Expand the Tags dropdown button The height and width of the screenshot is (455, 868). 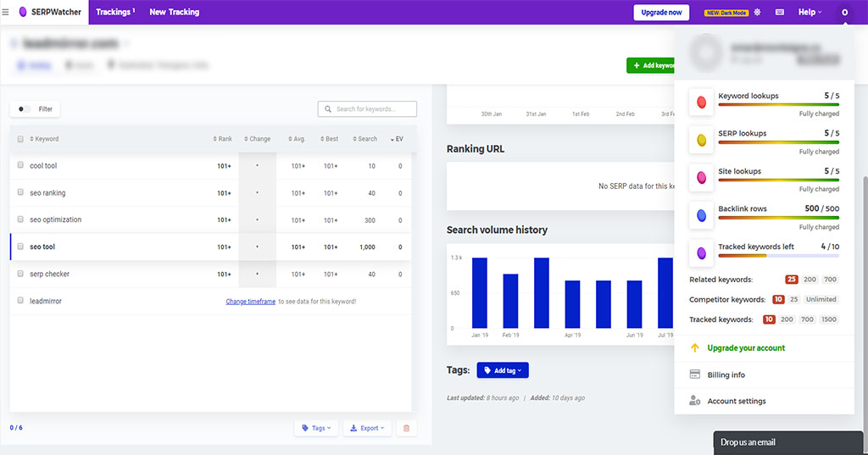tap(316, 428)
